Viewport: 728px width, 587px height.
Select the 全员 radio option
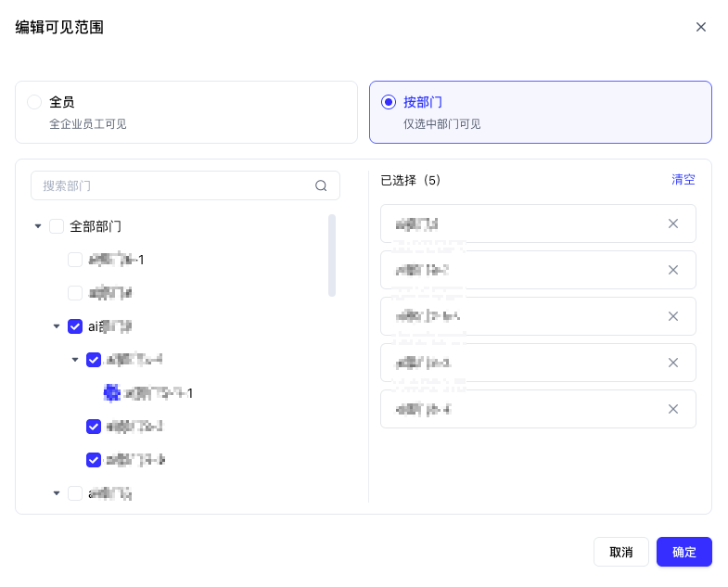[34, 102]
